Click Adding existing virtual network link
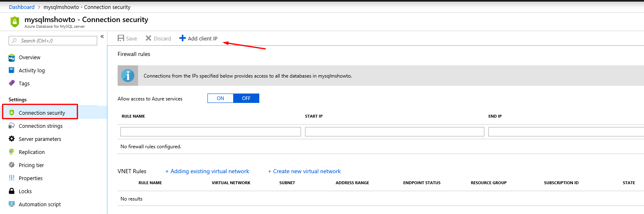Screen dimensions: 644x214 pos(207,171)
